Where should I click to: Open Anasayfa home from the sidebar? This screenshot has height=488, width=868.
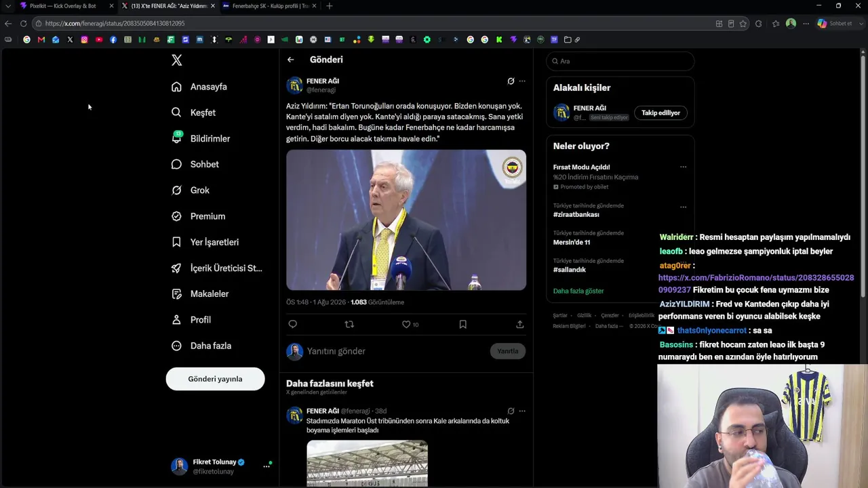point(199,87)
